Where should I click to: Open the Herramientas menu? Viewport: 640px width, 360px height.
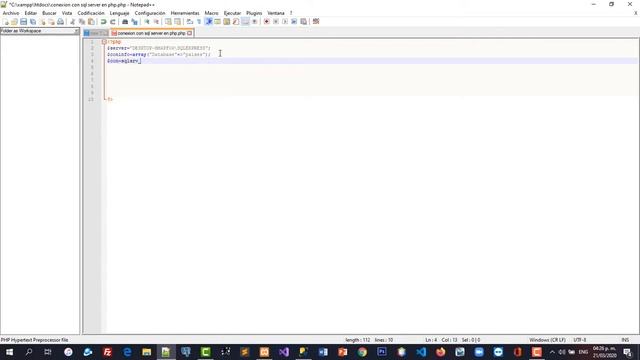[185, 13]
